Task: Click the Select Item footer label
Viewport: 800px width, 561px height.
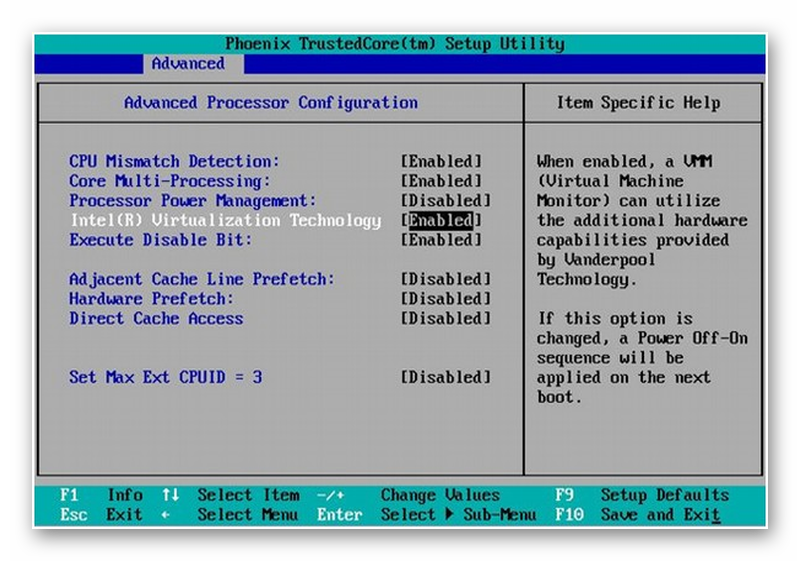Action: [x=248, y=495]
